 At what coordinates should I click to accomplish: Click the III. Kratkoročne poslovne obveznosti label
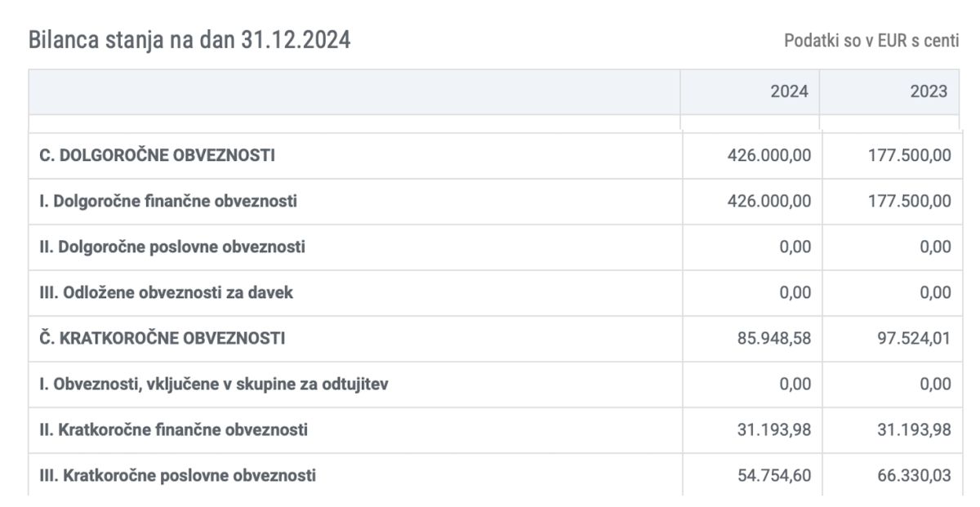click(x=177, y=475)
